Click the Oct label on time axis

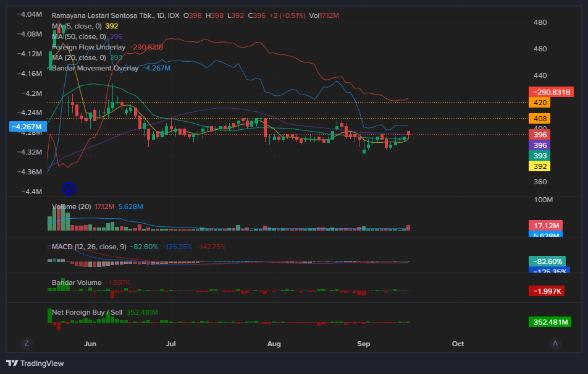(x=458, y=344)
